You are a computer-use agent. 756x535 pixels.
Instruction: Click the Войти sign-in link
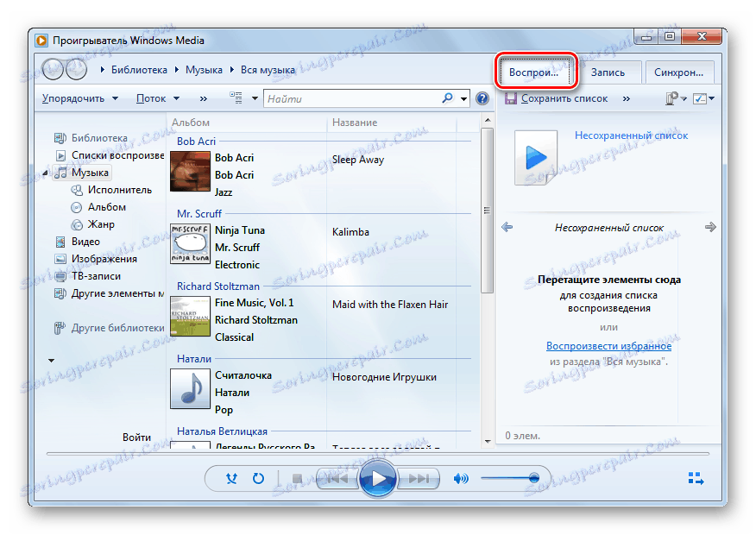(136, 437)
